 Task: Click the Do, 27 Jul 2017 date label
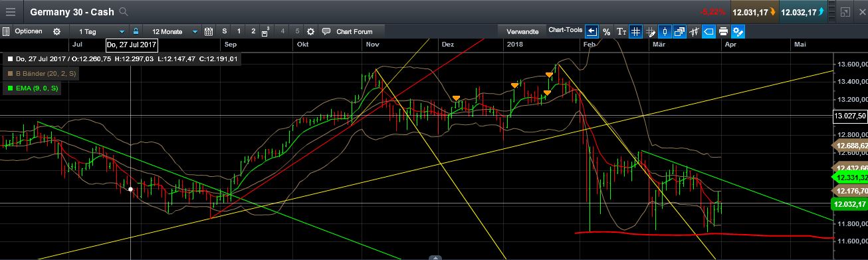(x=131, y=45)
